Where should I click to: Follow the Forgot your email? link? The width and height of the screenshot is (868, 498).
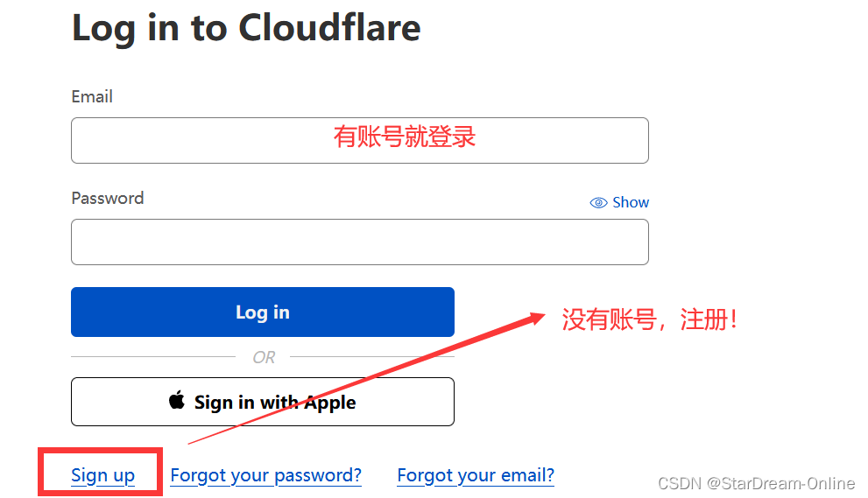click(476, 475)
